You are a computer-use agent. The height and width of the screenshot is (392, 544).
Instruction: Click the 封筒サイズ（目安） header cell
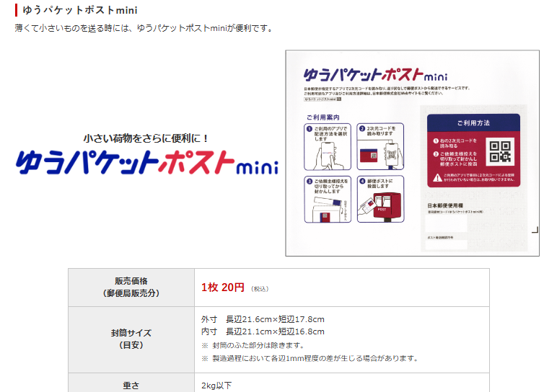coord(131,339)
